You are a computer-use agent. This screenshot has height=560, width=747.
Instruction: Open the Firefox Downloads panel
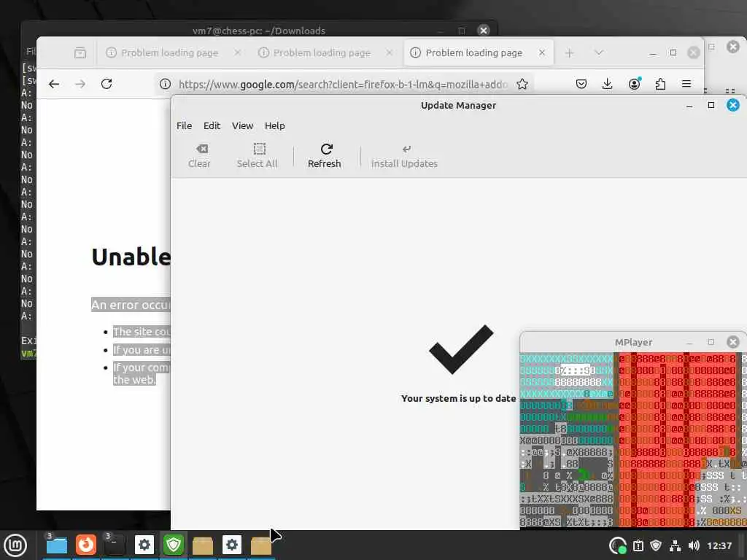(608, 85)
